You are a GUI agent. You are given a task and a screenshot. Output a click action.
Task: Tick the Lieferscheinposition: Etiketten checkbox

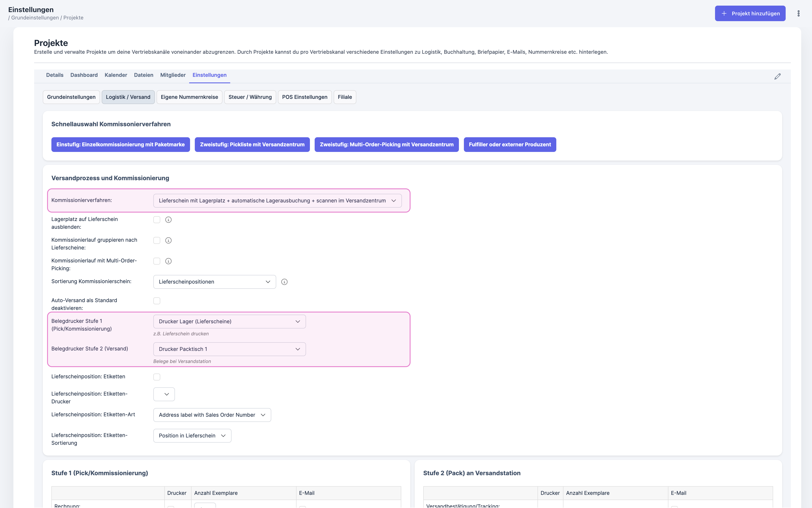[157, 377]
